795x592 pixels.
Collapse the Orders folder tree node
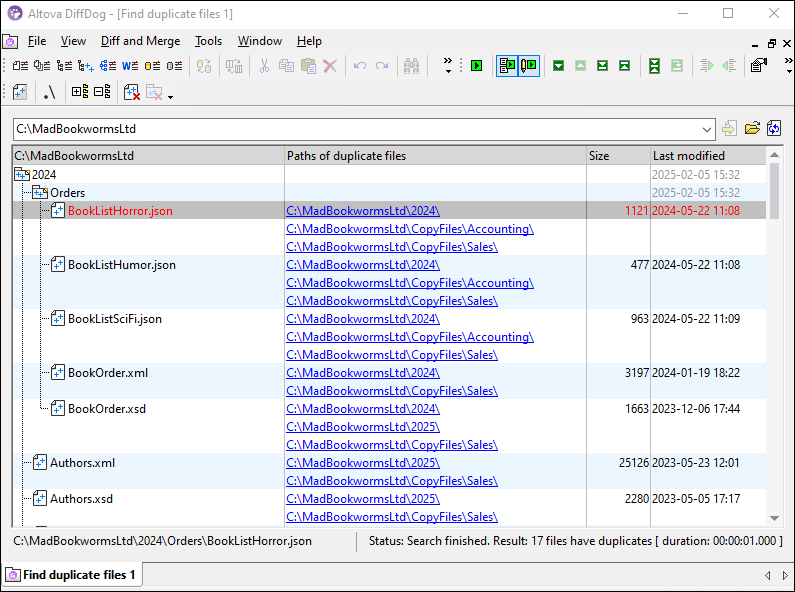tap(40, 192)
